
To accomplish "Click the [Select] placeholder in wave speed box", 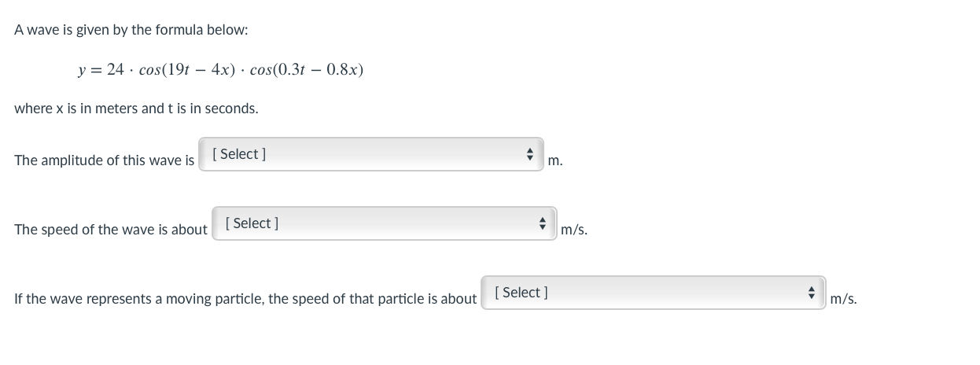I will 252,223.
